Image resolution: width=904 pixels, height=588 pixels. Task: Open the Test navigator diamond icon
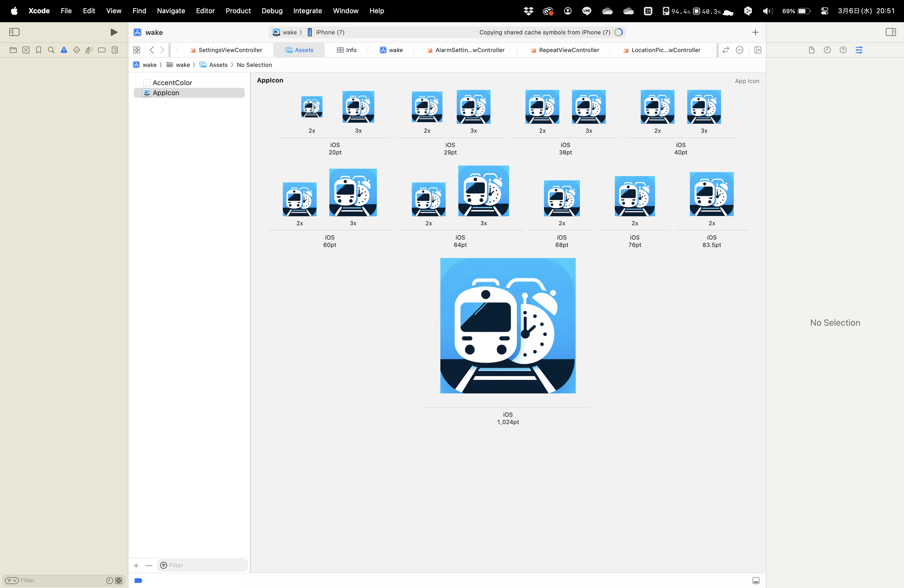[76, 50]
